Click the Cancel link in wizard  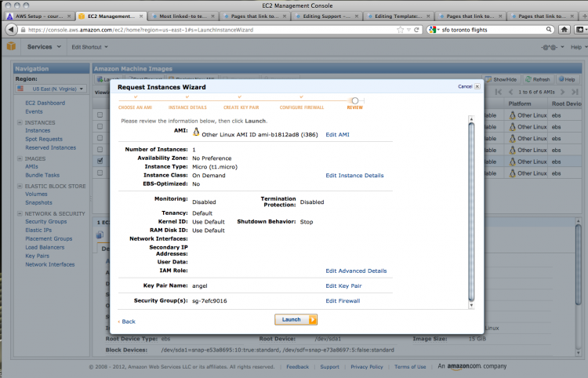click(465, 86)
